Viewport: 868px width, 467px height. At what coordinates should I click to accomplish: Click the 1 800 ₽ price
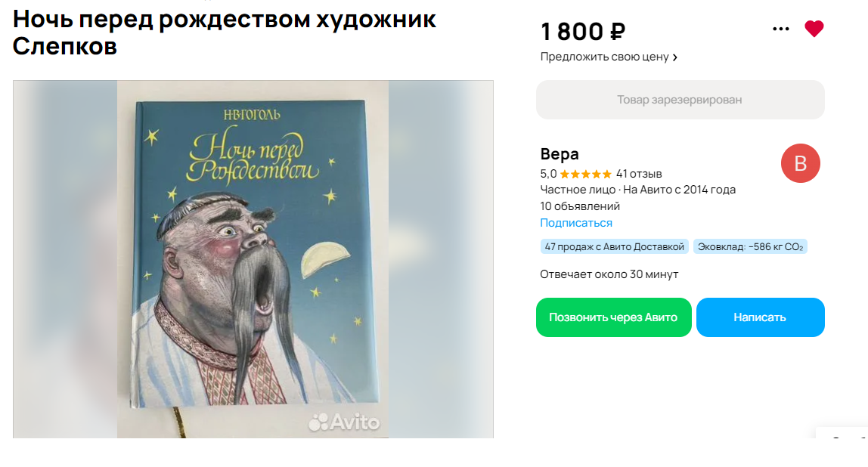(x=583, y=32)
